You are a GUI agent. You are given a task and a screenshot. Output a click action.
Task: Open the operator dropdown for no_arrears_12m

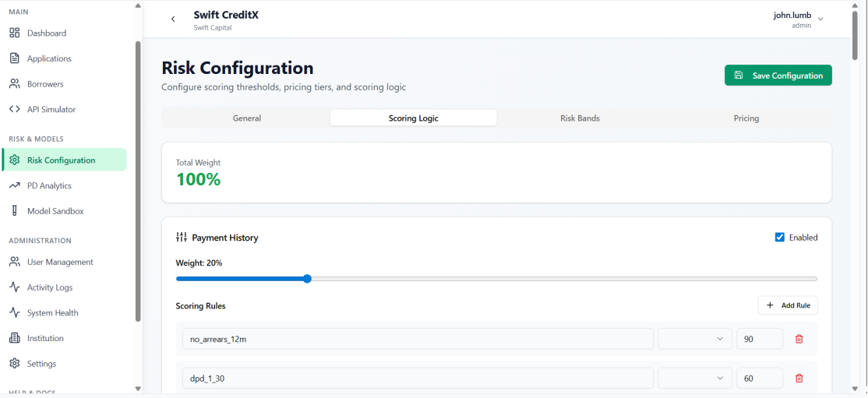[x=694, y=339]
